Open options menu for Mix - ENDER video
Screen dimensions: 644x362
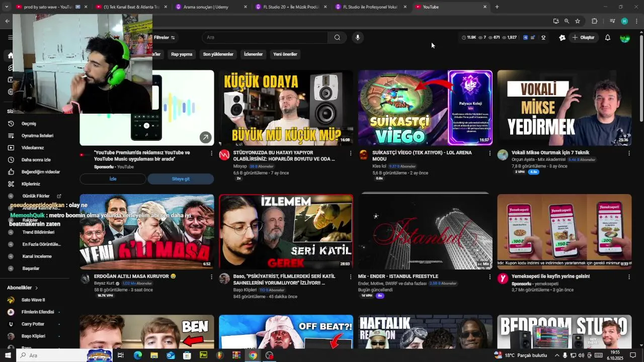(x=490, y=277)
